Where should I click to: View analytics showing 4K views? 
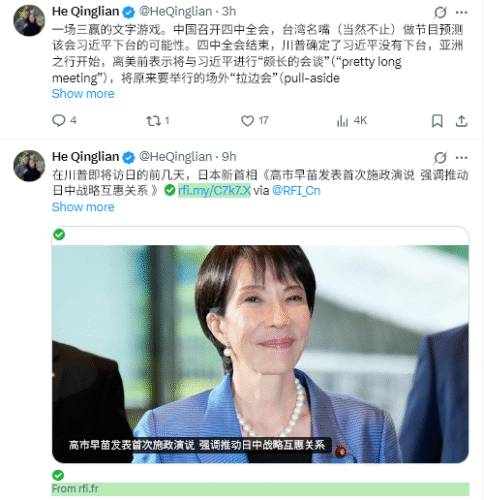[352, 120]
